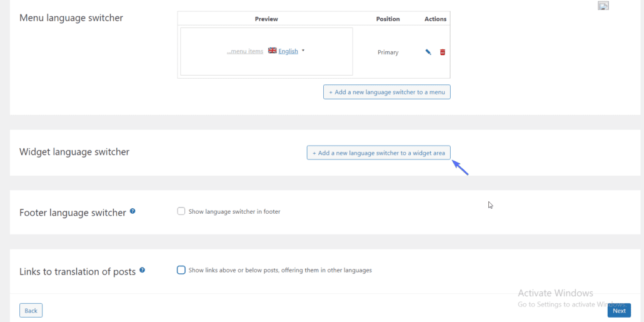
Task: Open help for Links to translation of posts
Action: point(142,270)
